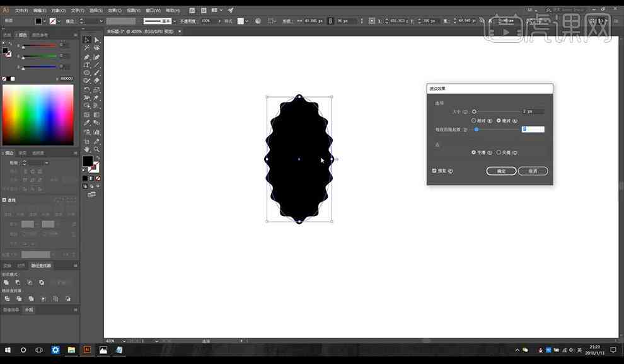Image resolution: width=624 pixels, height=364 pixels.
Task: Click the Exclude icon in Pathfinder
Action: coord(42,283)
